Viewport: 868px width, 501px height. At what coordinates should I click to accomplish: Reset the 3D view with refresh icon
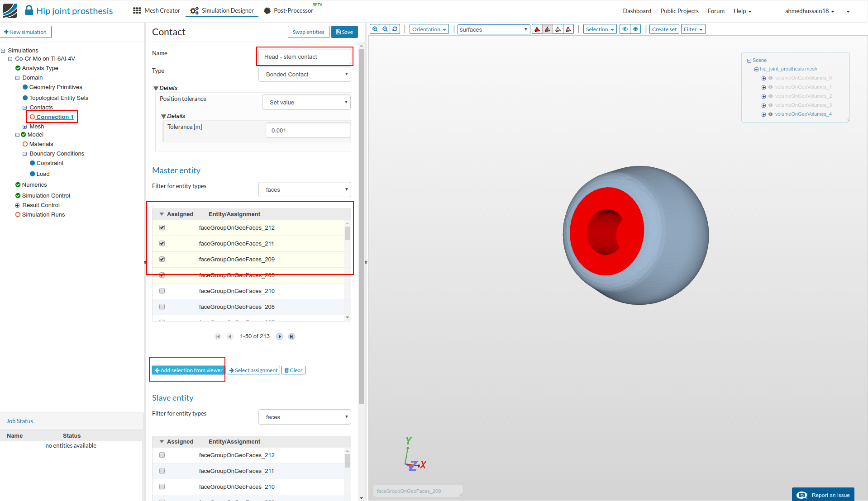[x=395, y=29]
